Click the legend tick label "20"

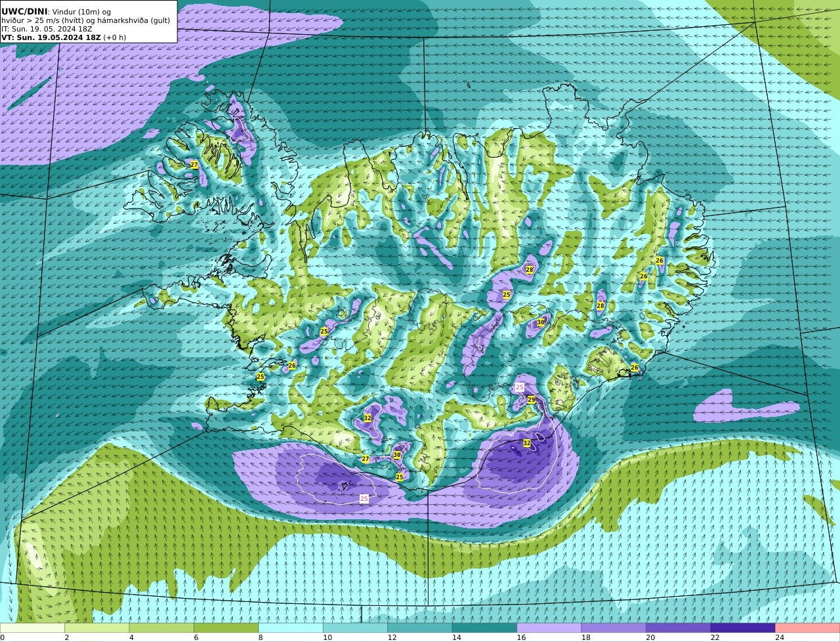coord(650,637)
